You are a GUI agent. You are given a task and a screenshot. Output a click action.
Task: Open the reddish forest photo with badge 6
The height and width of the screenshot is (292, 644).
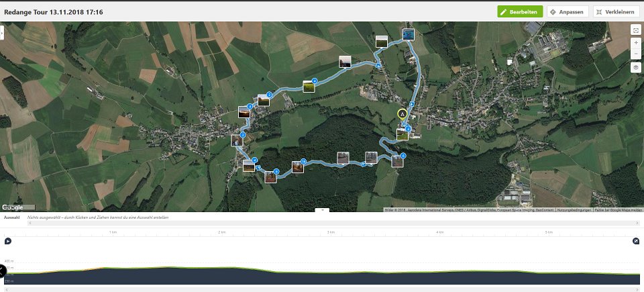click(x=270, y=177)
